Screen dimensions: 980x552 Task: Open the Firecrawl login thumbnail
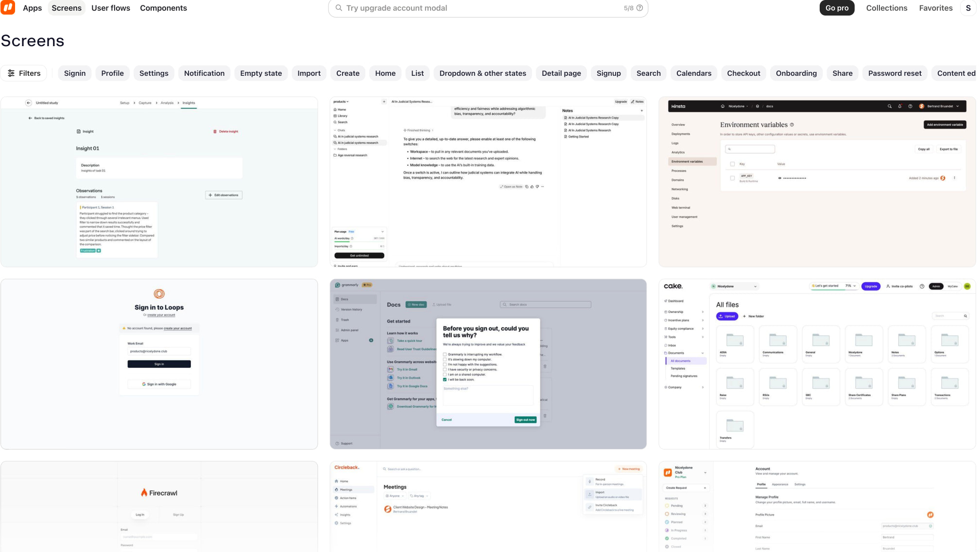(x=159, y=506)
